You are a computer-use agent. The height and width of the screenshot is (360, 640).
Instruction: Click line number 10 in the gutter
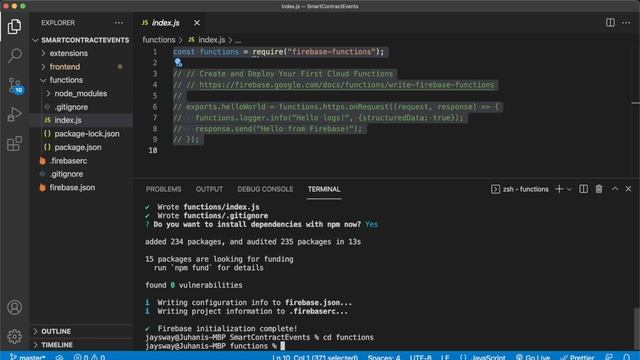[x=153, y=150]
